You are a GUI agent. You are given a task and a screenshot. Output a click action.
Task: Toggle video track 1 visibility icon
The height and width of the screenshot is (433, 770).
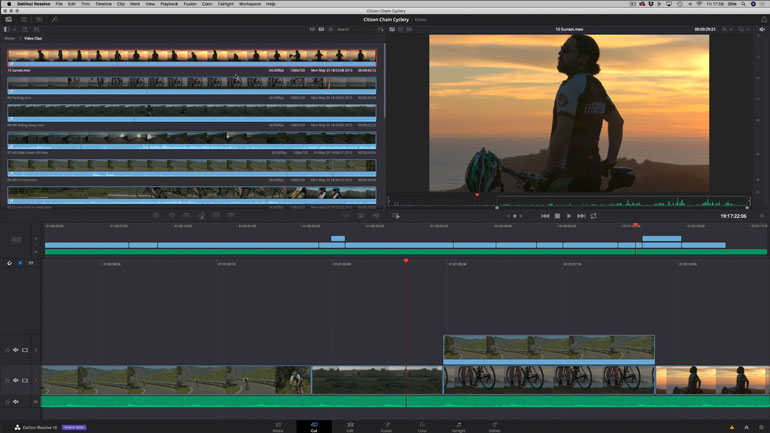pos(25,380)
